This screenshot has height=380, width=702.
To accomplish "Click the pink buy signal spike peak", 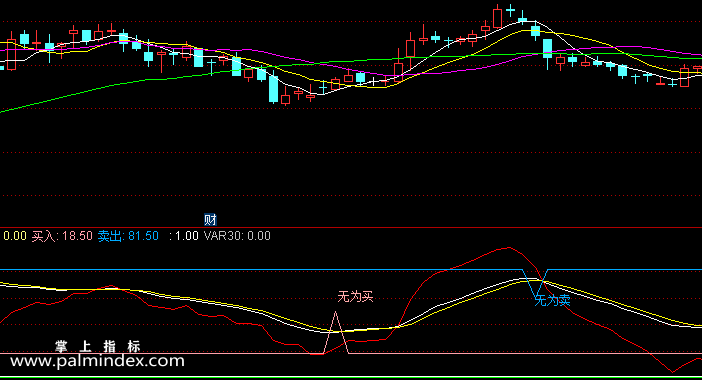I will click(x=335, y=313).
